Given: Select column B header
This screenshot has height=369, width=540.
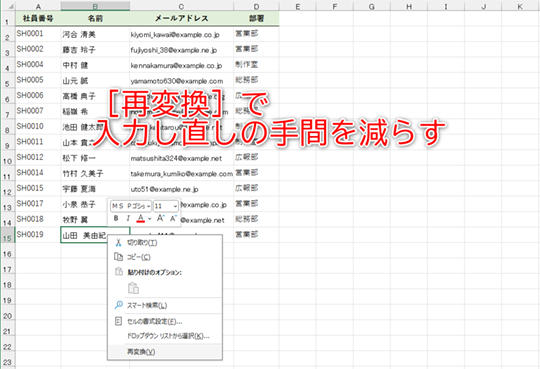Looking at the screenshot, I should point(95,6).
